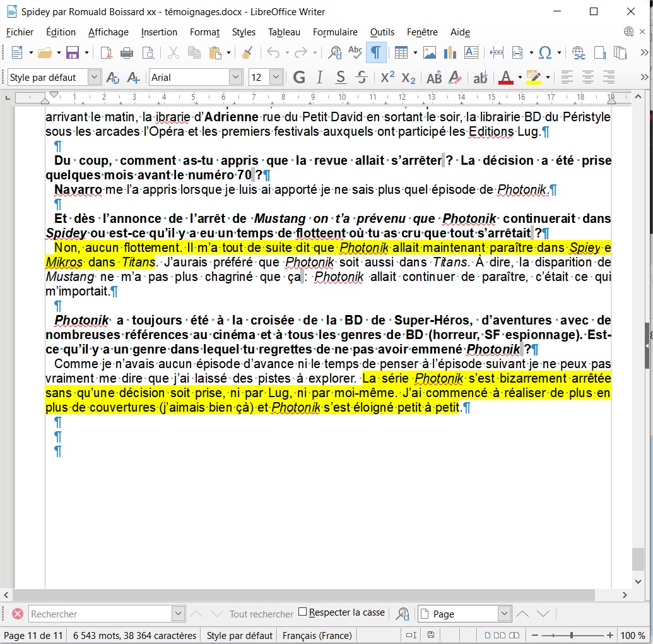The image size is (653, 644).
Task: Click the word count in status bar
Action: click(134, 635)
